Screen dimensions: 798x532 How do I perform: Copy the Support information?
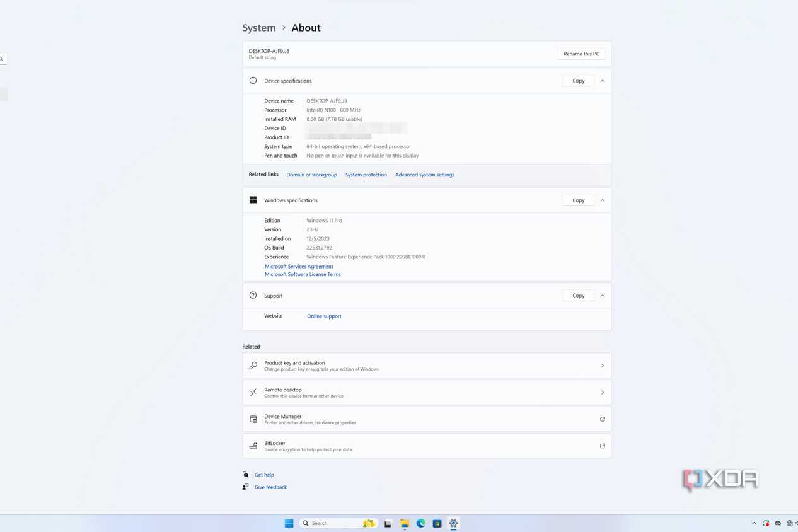578,295
